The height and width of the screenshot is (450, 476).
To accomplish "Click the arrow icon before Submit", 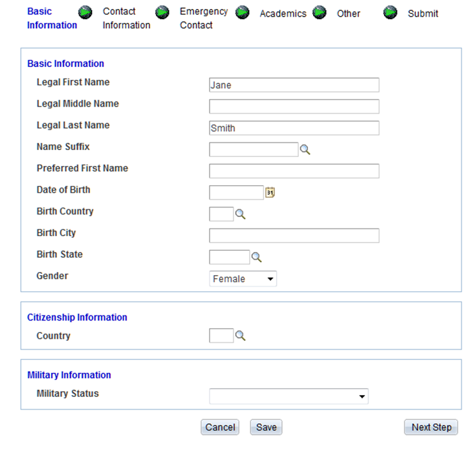I will click(390, 12).
